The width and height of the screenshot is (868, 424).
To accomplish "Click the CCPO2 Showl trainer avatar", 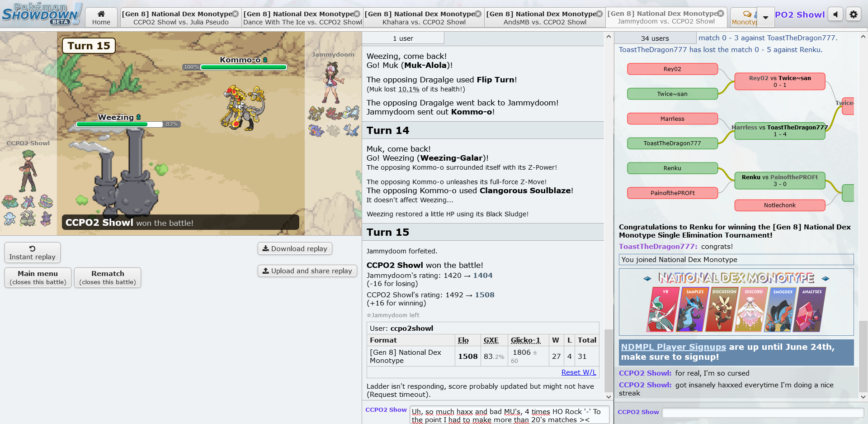I will pyautogui.click(x=28, y=171).
